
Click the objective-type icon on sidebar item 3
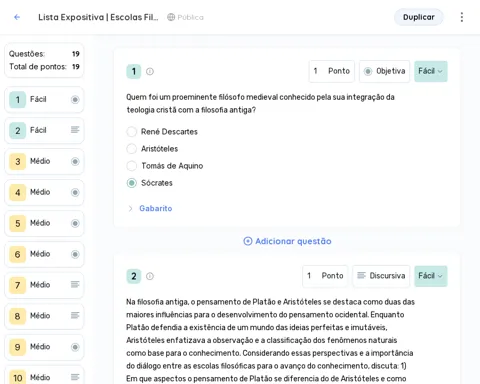[75, 161]
